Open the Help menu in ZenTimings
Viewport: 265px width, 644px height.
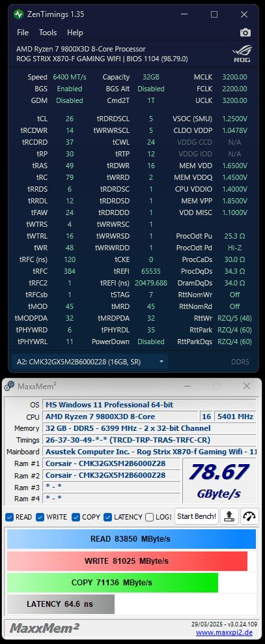click(x=75, y=33)
